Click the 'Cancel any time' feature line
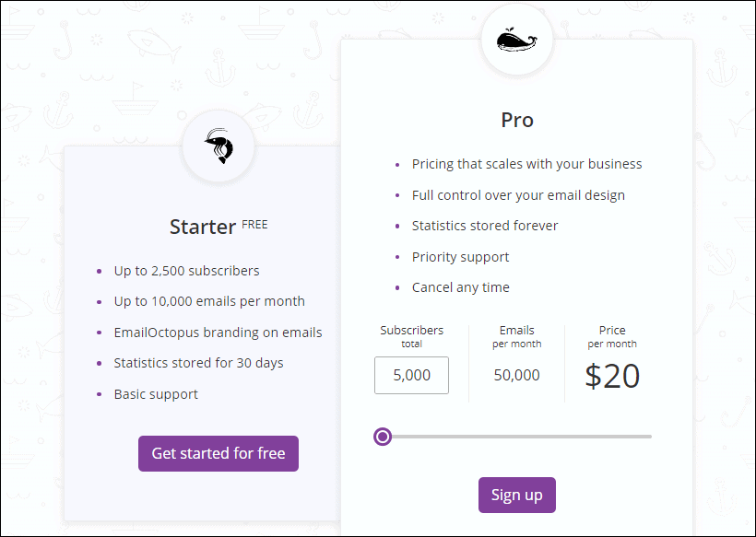The height and width of the screenshot is (537, 756). point(460,287)
